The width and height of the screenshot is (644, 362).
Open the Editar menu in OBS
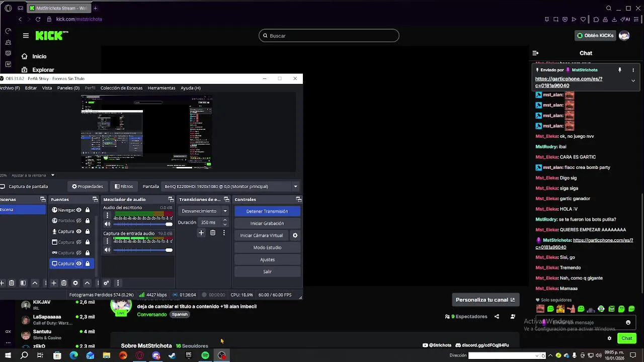(31, 88)
